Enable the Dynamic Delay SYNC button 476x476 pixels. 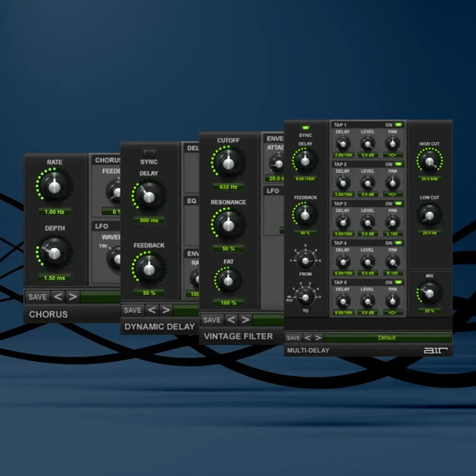[x=149, y=152]
